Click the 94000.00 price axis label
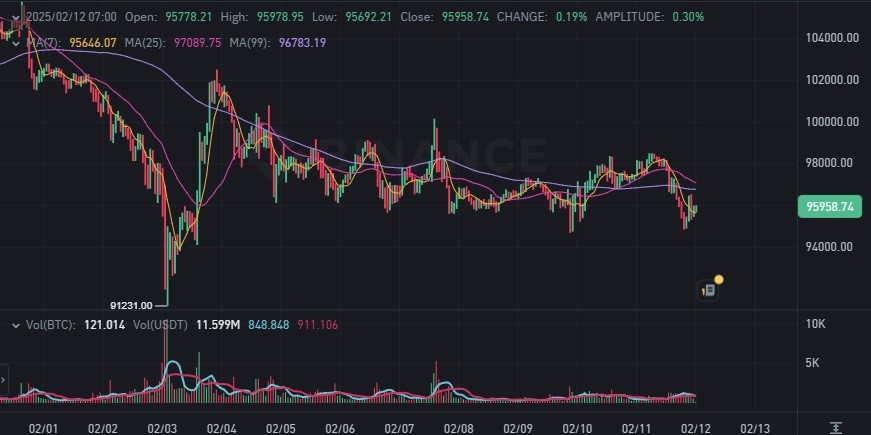Viewport: 871px width, 435px height. pyautogui.click(x=829, y=247)
